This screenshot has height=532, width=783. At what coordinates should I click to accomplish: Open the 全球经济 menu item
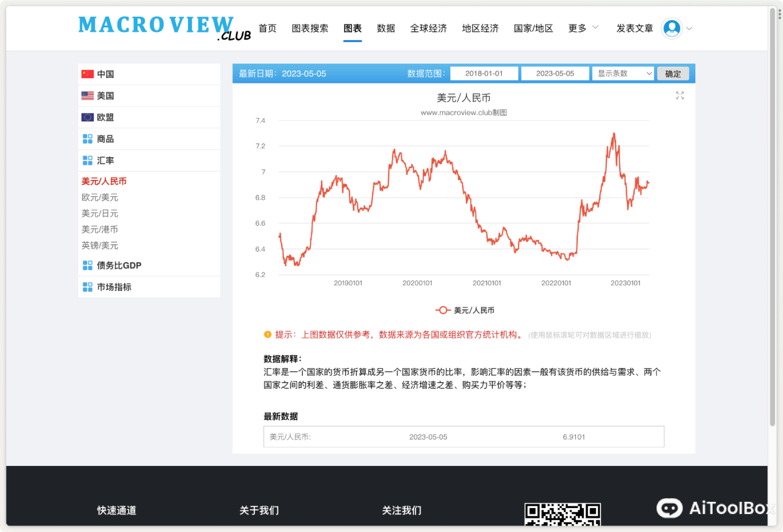click(x=428, y=28)
